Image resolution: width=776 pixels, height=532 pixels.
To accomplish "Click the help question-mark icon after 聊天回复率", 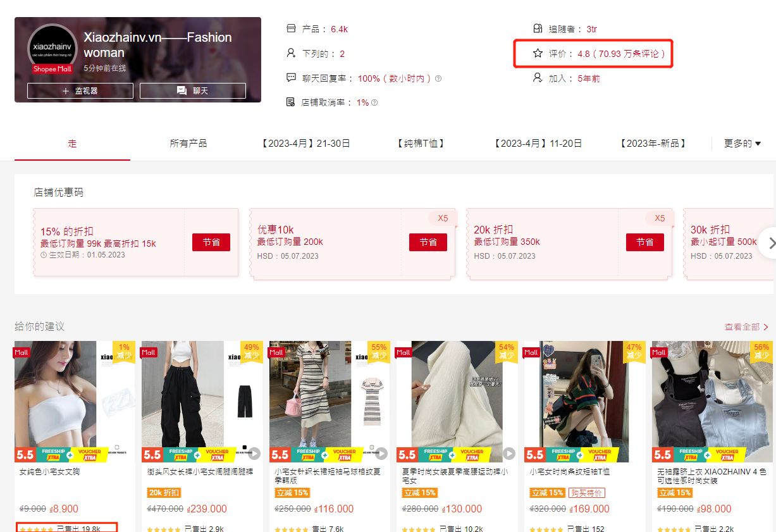I will click(437, 78).
